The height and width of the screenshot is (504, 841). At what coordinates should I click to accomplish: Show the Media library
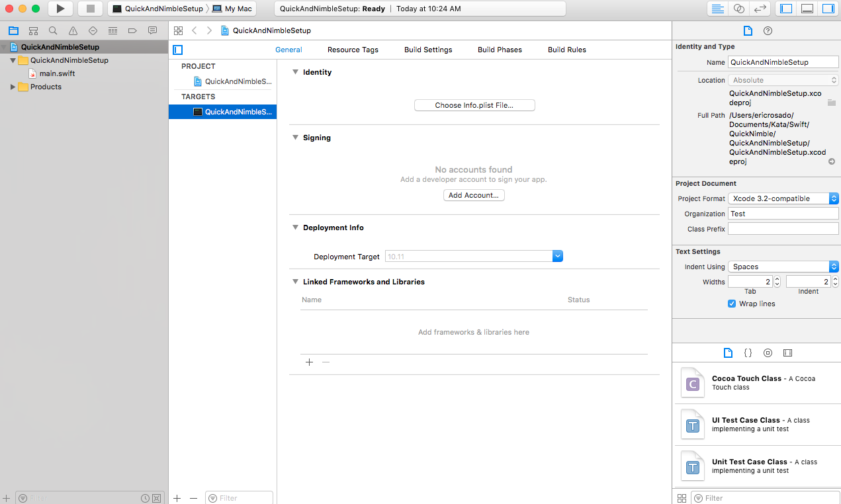[787, 353]
